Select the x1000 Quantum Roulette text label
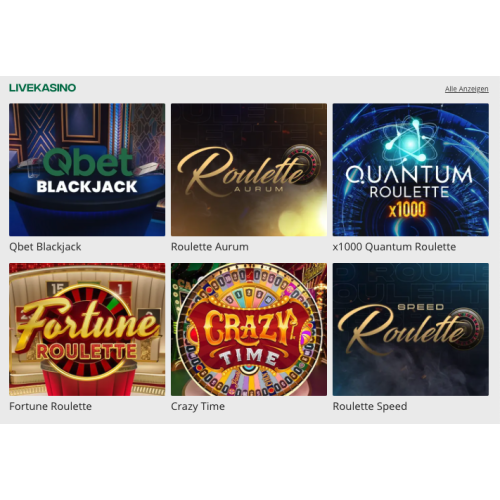The width and height of the screenshot is (500, 500). tap(394, 247)
